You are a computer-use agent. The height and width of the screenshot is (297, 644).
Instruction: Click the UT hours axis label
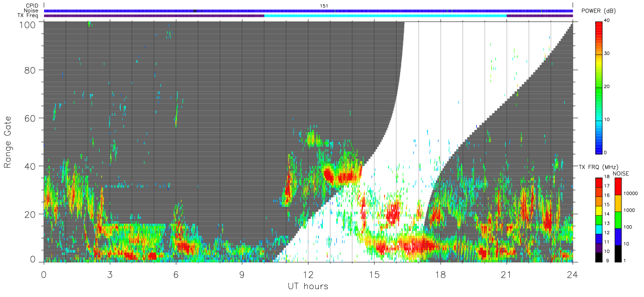click(308, 286)
